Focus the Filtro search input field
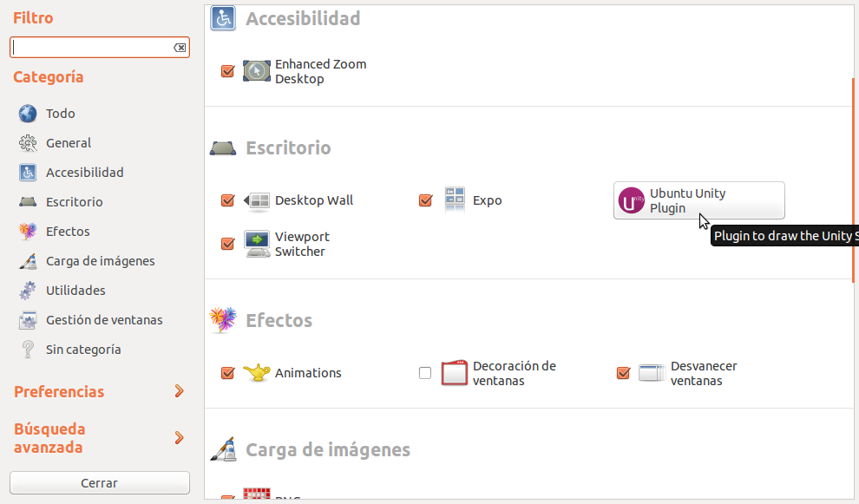The width and height of the screenshot is (859, 504). [x=91, y=48]
